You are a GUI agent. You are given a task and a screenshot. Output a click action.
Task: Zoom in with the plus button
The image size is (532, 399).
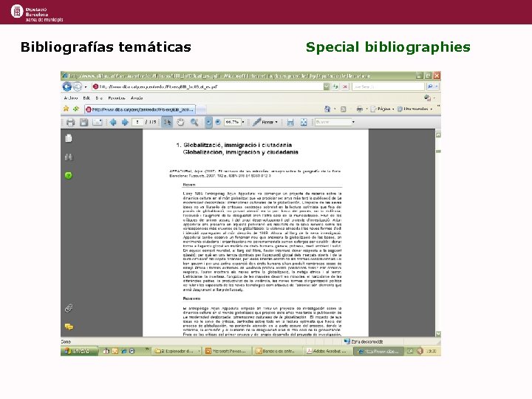[218, 122]
